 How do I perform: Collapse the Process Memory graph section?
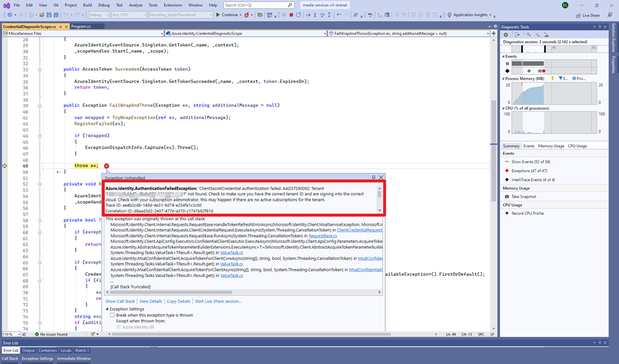pyautogui.click(x=503, y=79)
